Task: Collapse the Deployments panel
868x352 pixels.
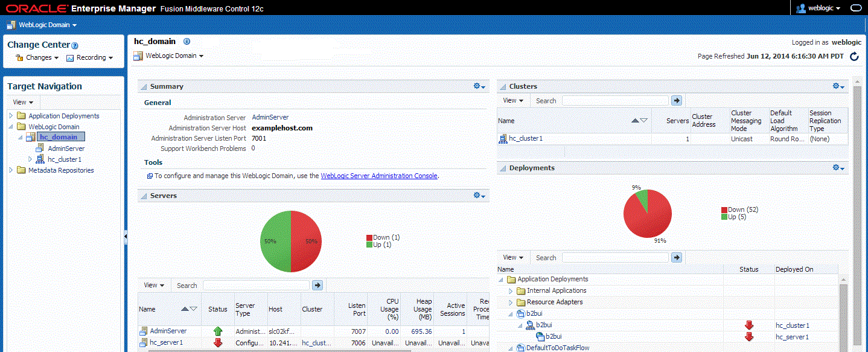Action: (503, 168)
